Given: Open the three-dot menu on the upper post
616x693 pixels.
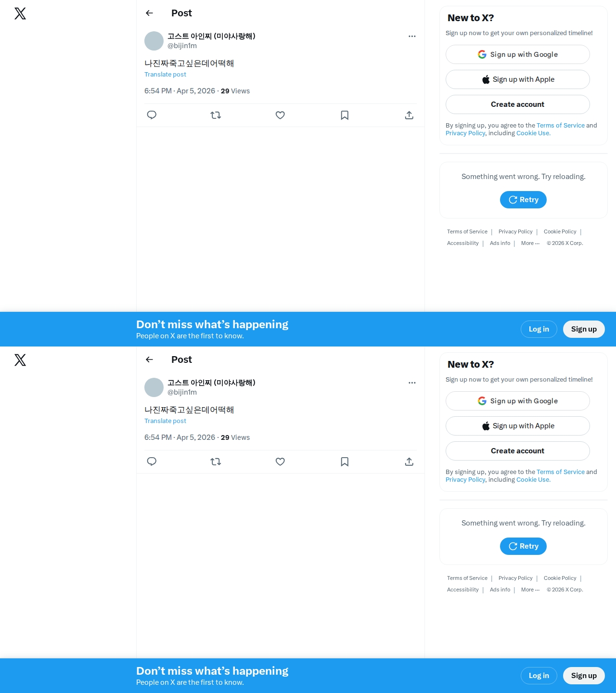Looking at the screenshot, I should (412, 36).
